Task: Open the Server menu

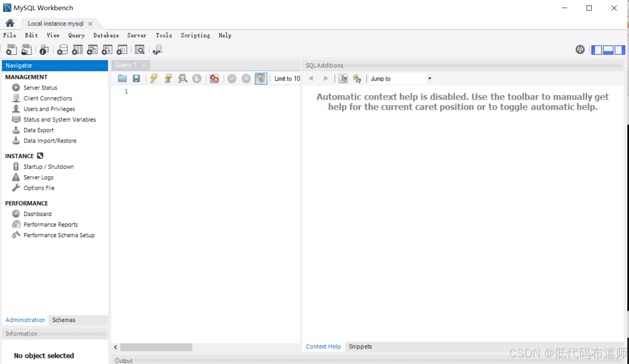Action: [x=137, y=35]
